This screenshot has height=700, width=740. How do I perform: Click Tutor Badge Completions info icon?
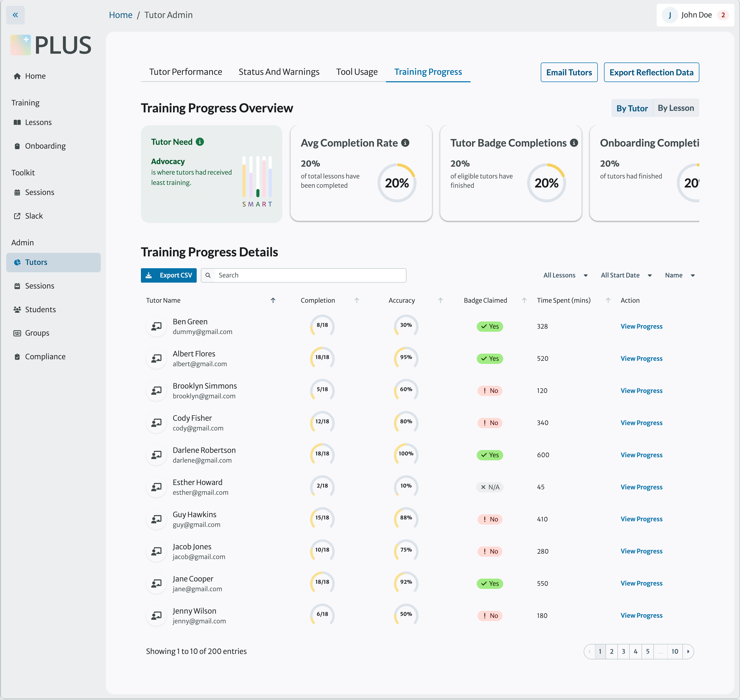[574, 143]
